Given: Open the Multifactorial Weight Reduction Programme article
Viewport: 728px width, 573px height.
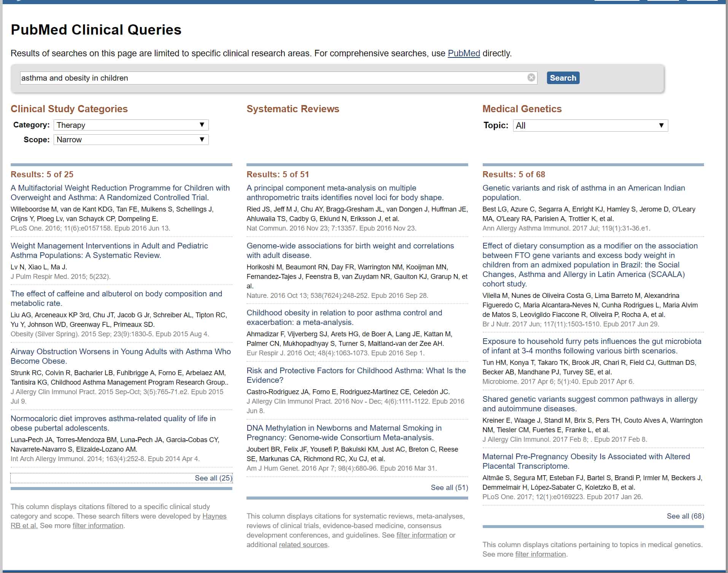Looking at the screenshot, I should (120, 193).
